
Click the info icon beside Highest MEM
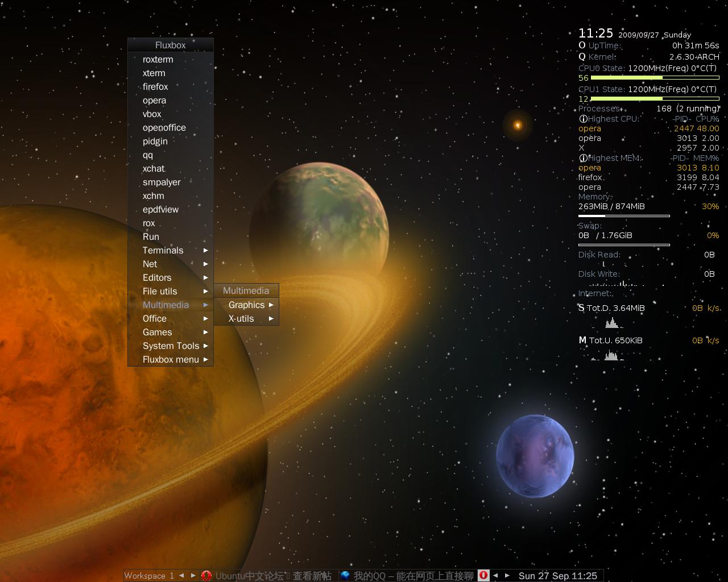583,158
